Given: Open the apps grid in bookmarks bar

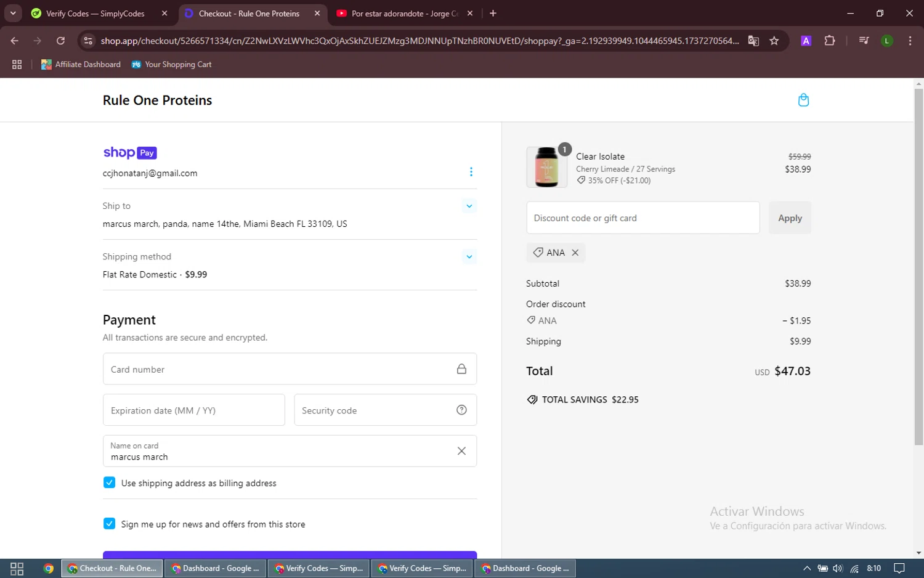Looking at the screenshot, I should click(17, 64).
